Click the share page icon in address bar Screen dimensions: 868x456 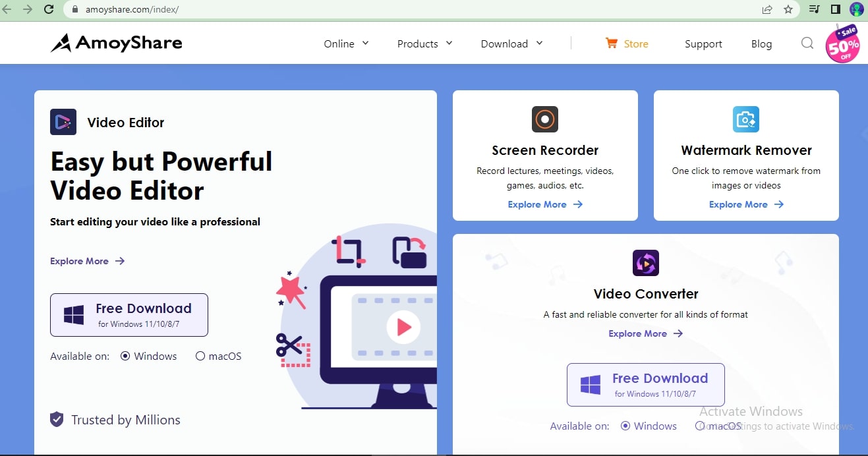[767, 9]
